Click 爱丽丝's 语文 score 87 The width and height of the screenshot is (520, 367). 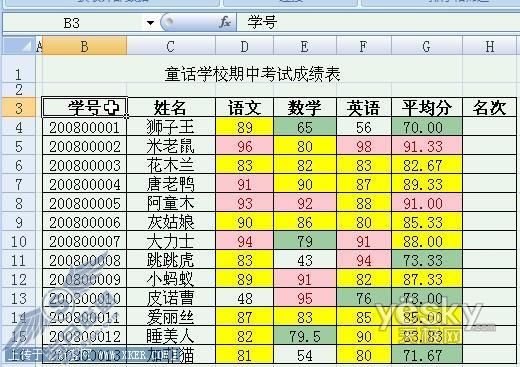(x=244, y=317)
